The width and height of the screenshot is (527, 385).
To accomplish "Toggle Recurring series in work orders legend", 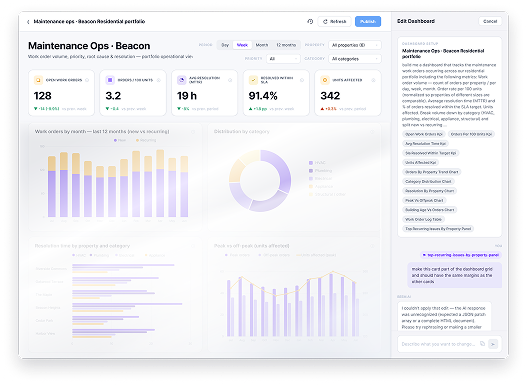I will (146, 140).
